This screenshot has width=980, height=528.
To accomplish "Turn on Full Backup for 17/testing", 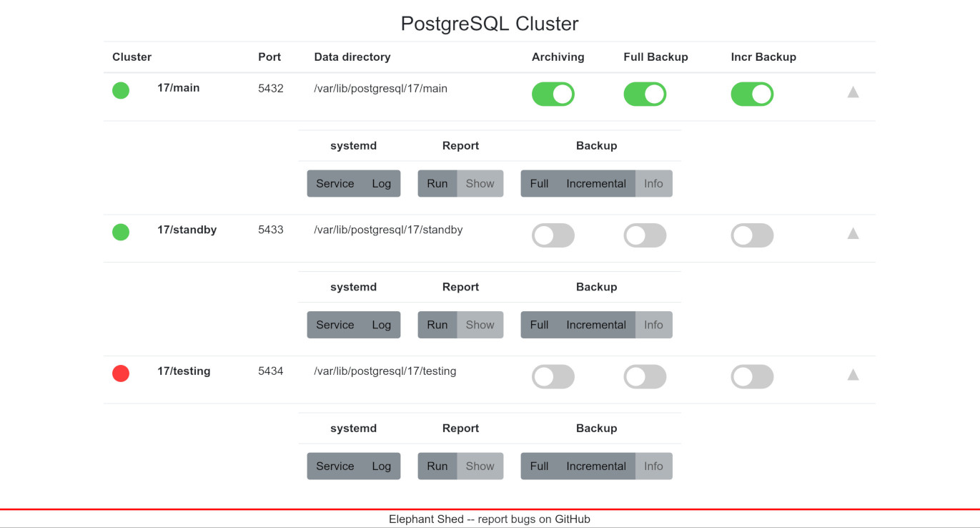I will coord(645,377).
